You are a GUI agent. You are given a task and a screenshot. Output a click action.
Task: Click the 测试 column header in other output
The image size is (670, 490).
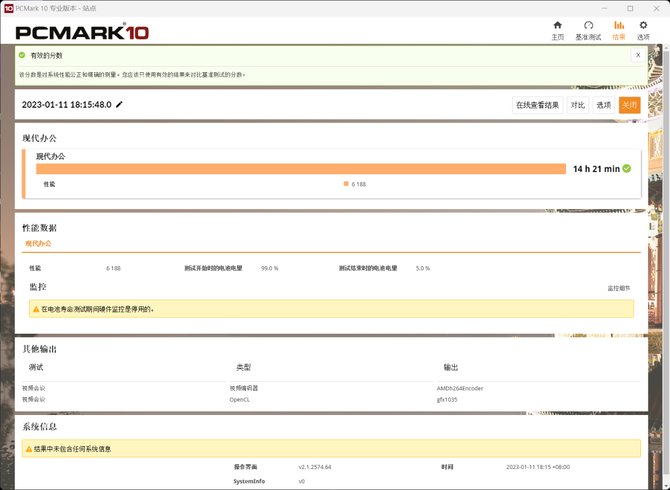(36, 367)
